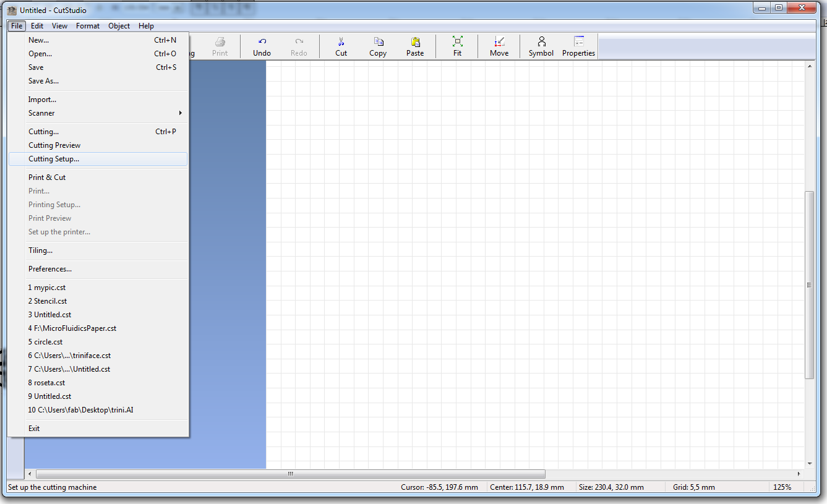Open recent file 1 mypic.cst
This screenshot has height=504, width=827.
click(x=98, y=288)
